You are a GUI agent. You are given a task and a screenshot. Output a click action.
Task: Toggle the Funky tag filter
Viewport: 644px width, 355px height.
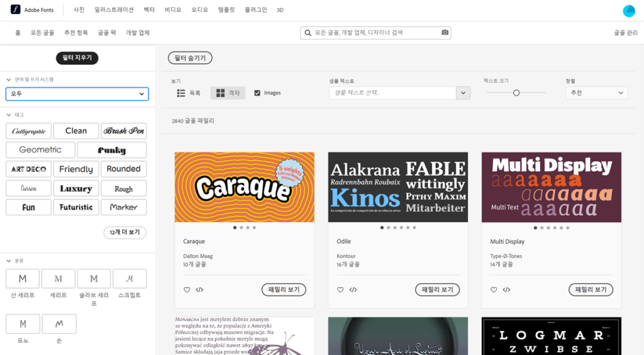point(112,150)
